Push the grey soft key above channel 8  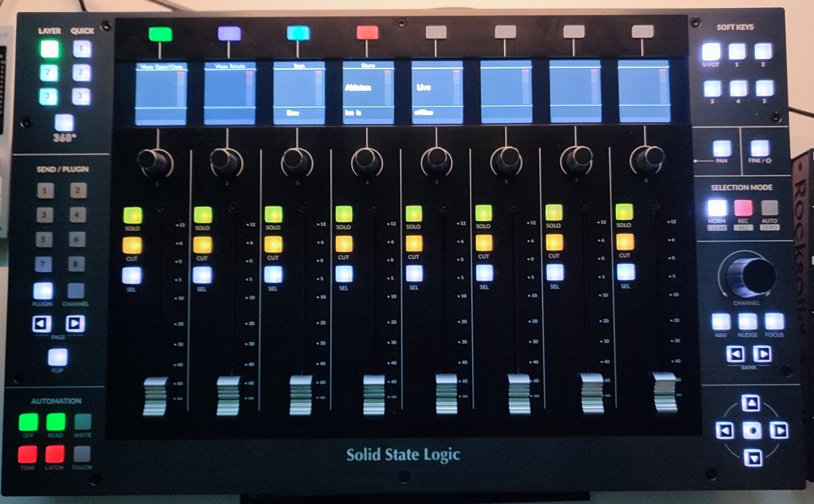(642, 31)
